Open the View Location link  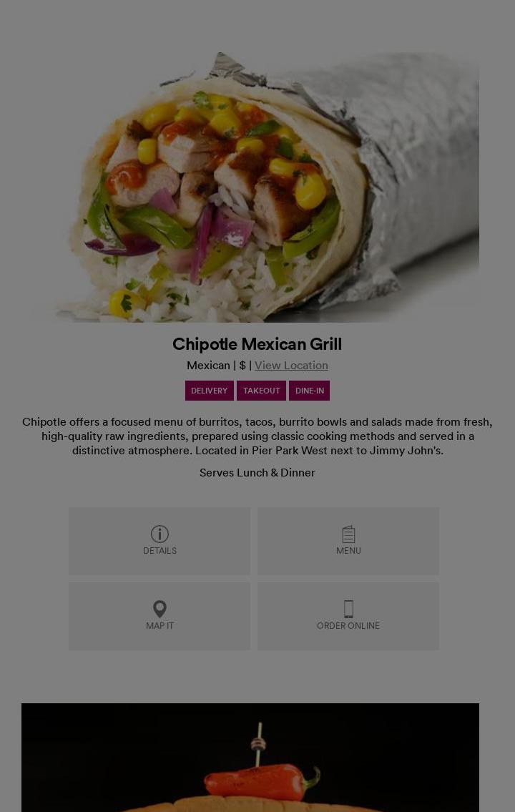(291, 365)
